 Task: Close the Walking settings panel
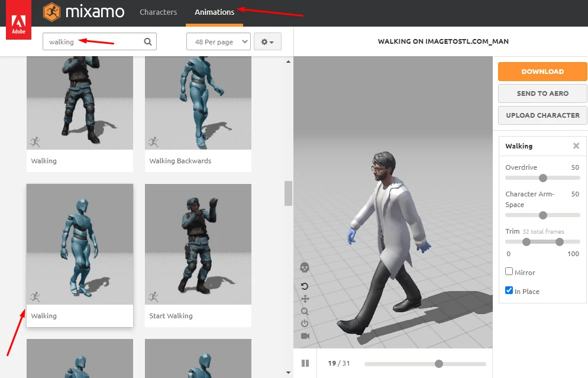tap(576, 146)
